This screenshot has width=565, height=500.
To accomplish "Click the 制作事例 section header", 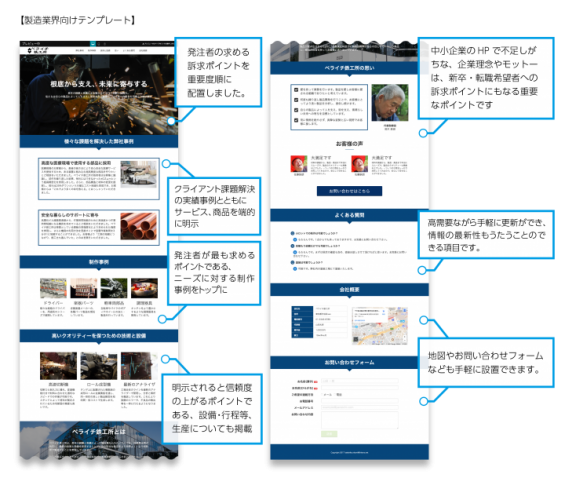I will 99,262.
